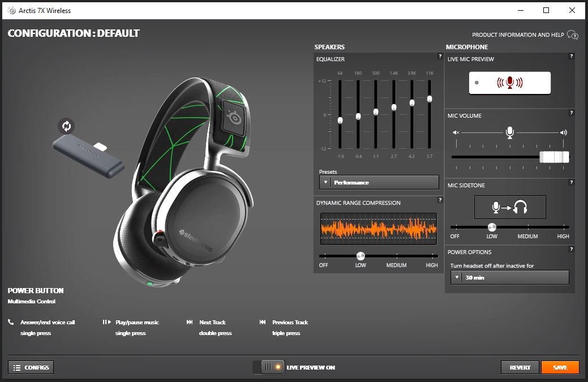Click the transmitter sync refresh icon
Image resolution: width=588 pixels, height=382 pixels.
click(66, 126)
